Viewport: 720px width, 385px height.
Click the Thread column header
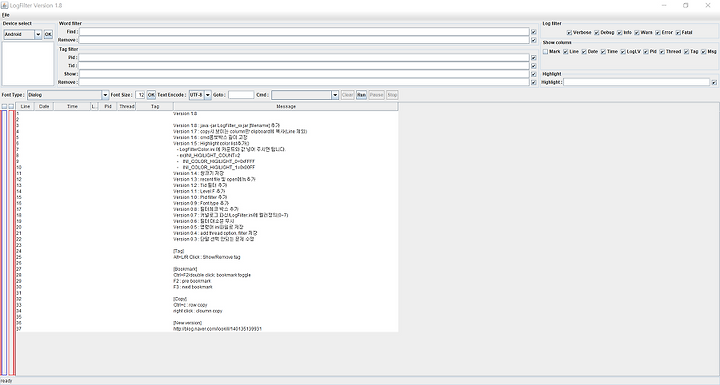click(x=127, y=107)
